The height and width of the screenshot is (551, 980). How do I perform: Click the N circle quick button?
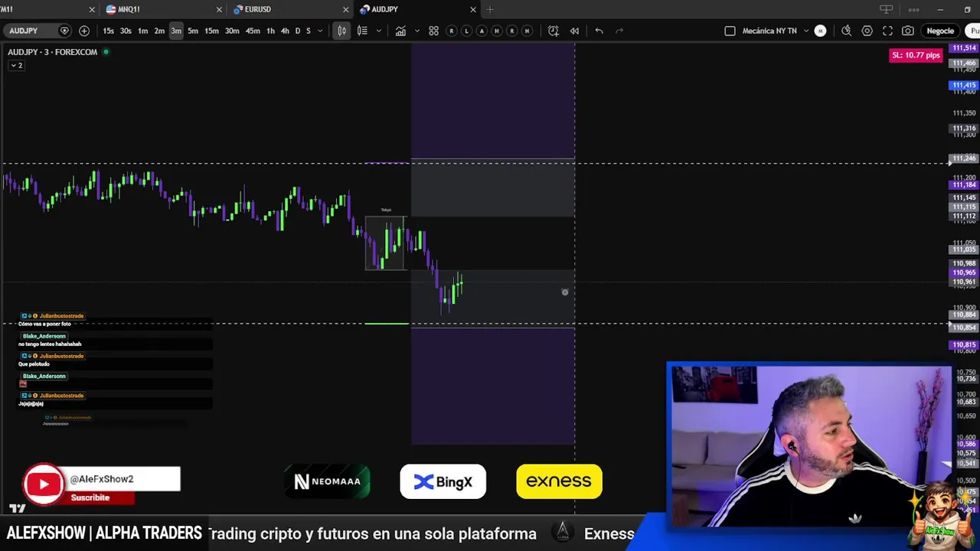527,31
